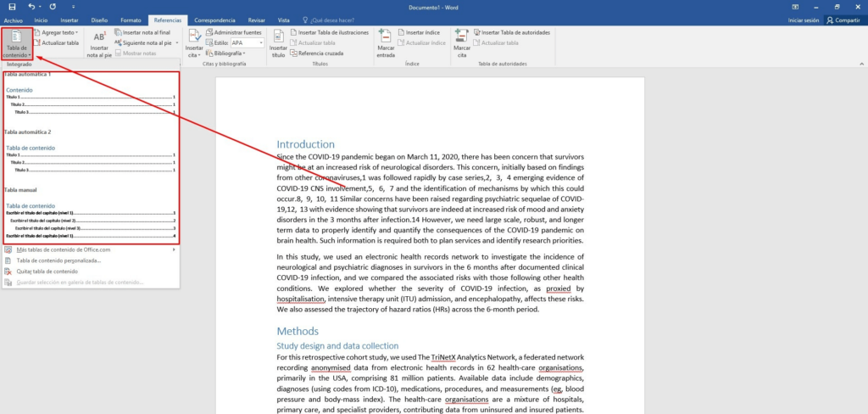Click the Redo/Repeat icon
Screen dimensions: 868x414
[53, 7]
